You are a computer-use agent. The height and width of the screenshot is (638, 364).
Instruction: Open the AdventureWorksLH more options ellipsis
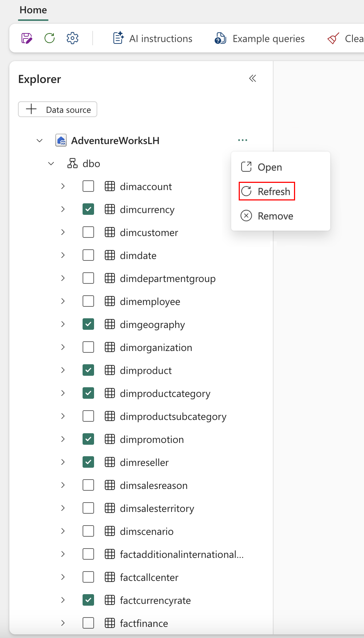click(x=243, y=140)
